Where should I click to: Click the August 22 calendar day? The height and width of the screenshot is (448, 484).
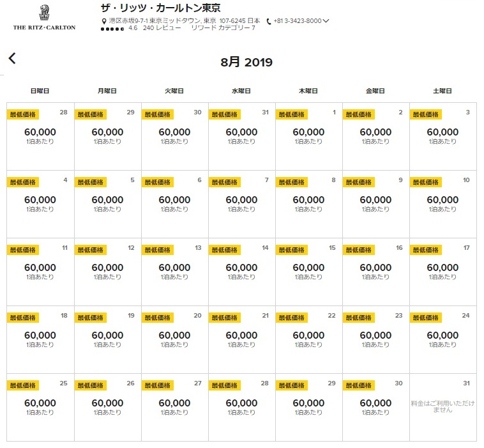308,339
